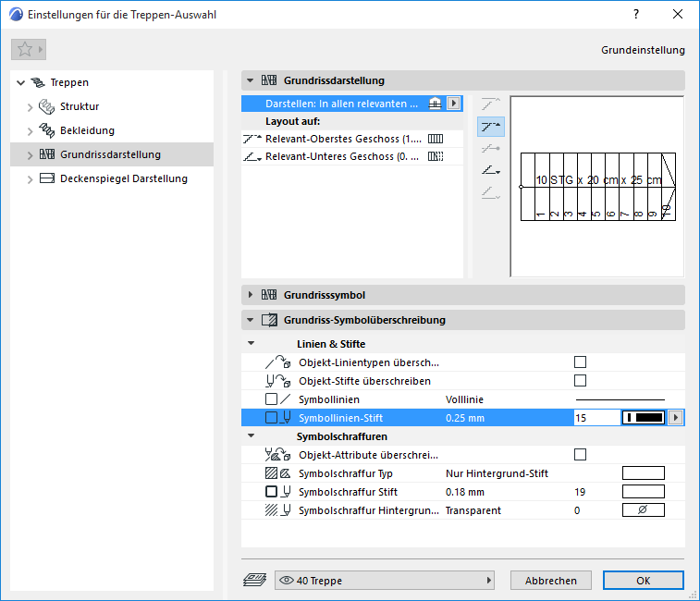Click the help question mark button
Screen dimensions: 700x601
pos(636,14)
